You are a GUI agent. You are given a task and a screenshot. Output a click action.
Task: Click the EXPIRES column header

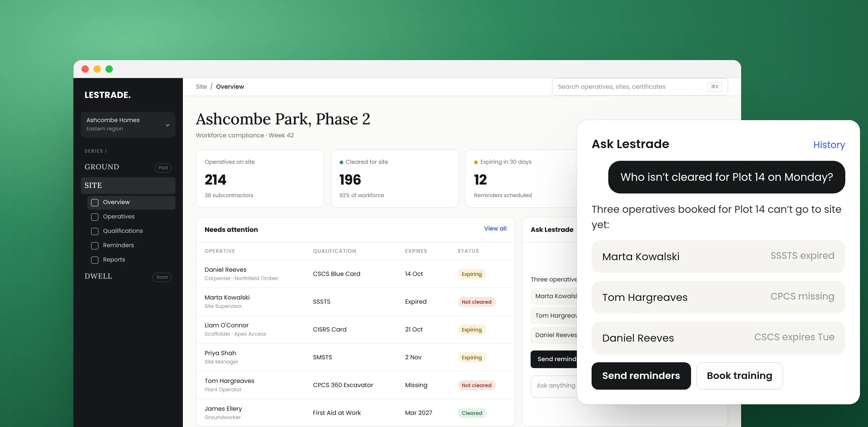point(416,251)
